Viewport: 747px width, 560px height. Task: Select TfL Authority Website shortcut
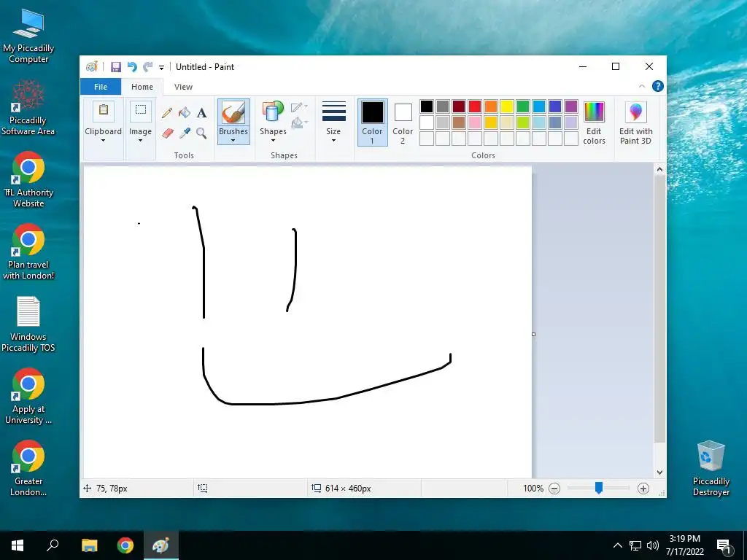28,180
